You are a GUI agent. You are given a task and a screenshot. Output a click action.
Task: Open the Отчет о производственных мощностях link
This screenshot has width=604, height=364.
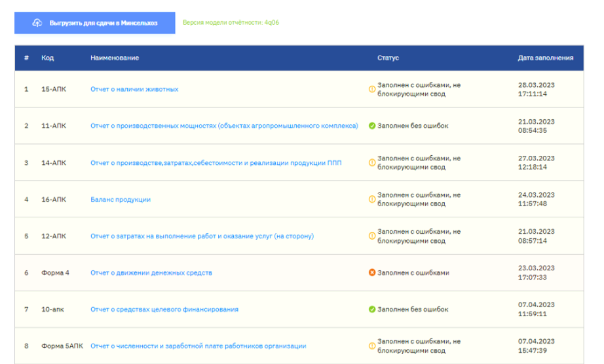(224, 126)
